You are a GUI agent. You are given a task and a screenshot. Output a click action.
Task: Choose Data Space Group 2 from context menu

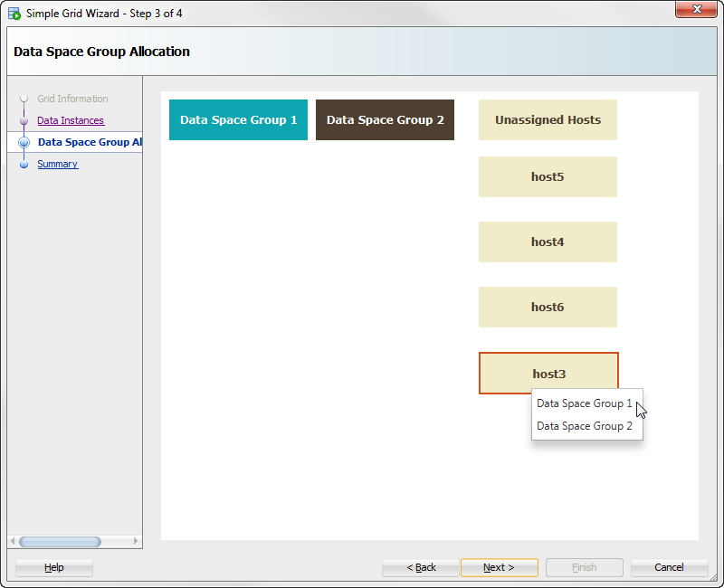pos(585,426)
